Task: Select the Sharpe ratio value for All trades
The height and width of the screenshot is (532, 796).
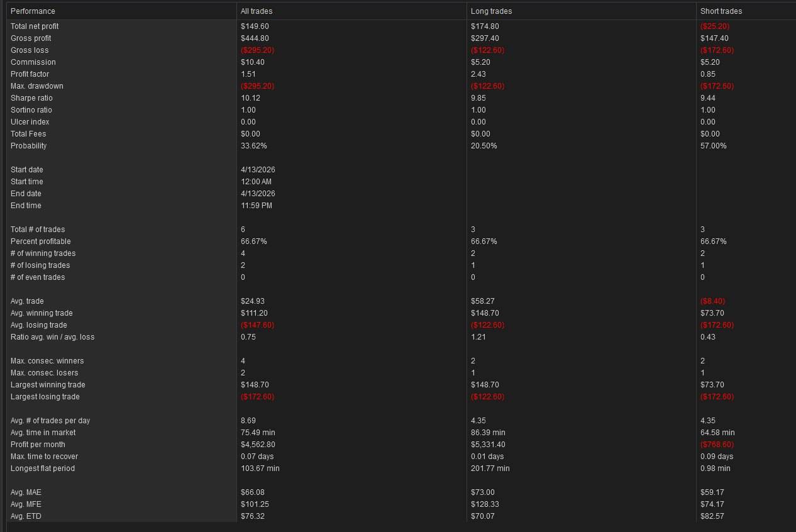Action: pyautogui.click(x=250, y=98)
